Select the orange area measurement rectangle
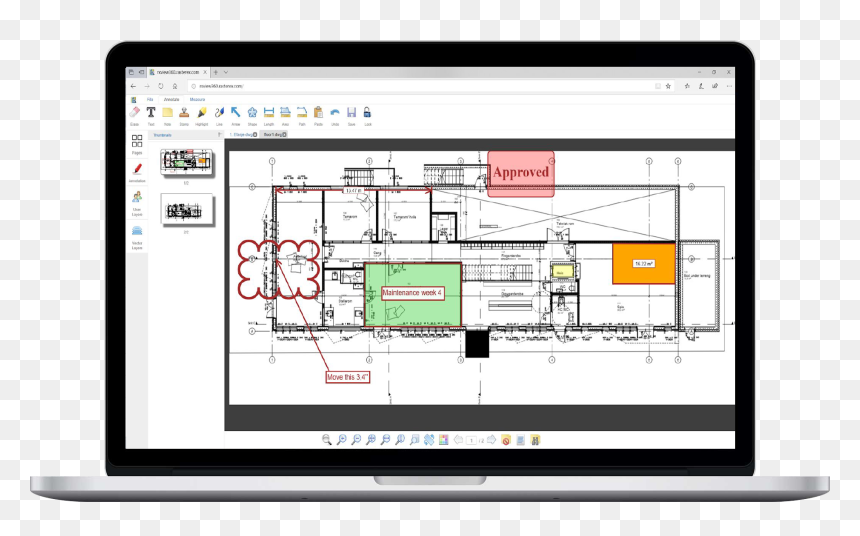The width and height of the screenshot is (860, 536). tap(644, 264)
